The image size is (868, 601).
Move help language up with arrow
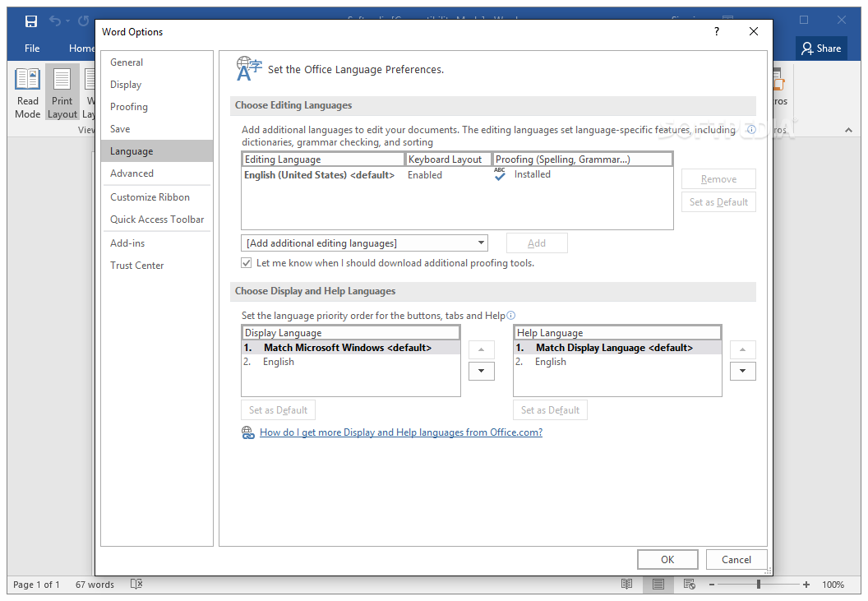point(743,349)
